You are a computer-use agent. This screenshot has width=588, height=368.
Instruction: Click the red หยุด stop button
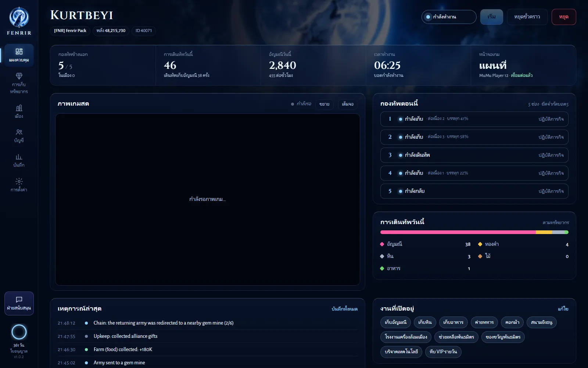click(564, 17)
